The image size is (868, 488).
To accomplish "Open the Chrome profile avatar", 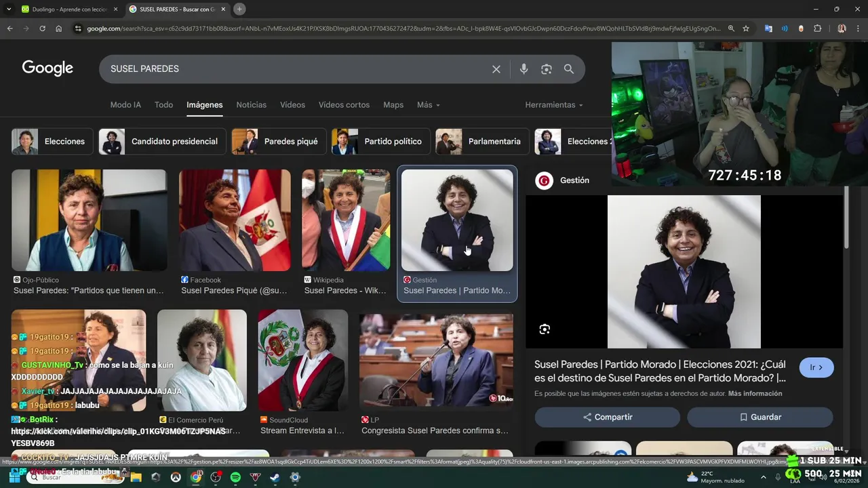I will (842, 28).
